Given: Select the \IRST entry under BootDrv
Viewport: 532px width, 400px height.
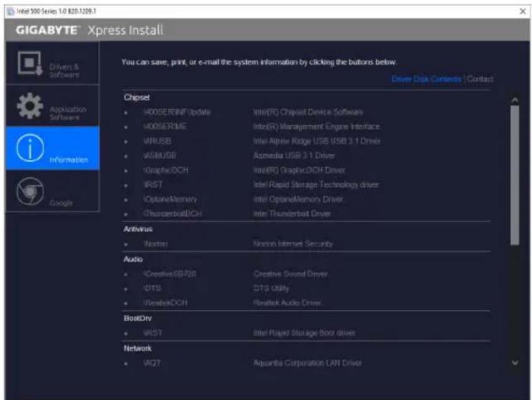Looking at the screenshot, I should coord(153,333).
